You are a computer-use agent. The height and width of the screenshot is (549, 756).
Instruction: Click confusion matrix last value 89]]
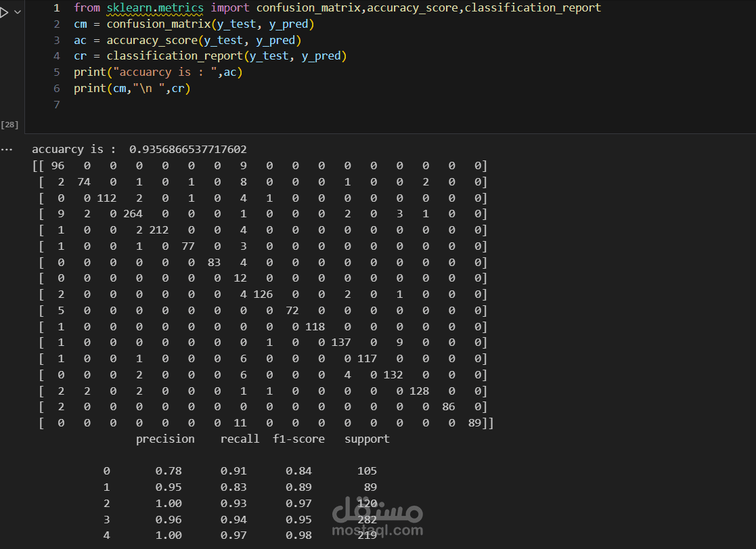481,423
